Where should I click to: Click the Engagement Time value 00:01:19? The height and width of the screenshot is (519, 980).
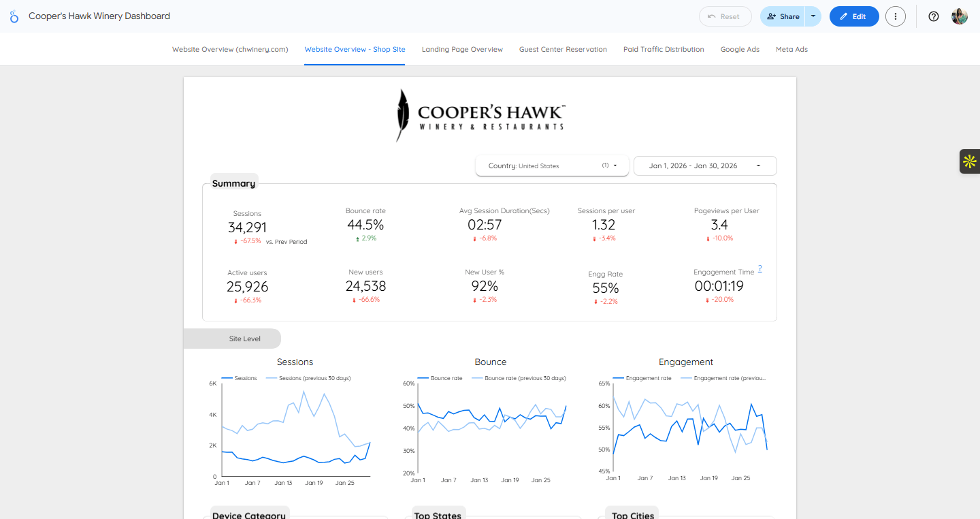[719, 286]
